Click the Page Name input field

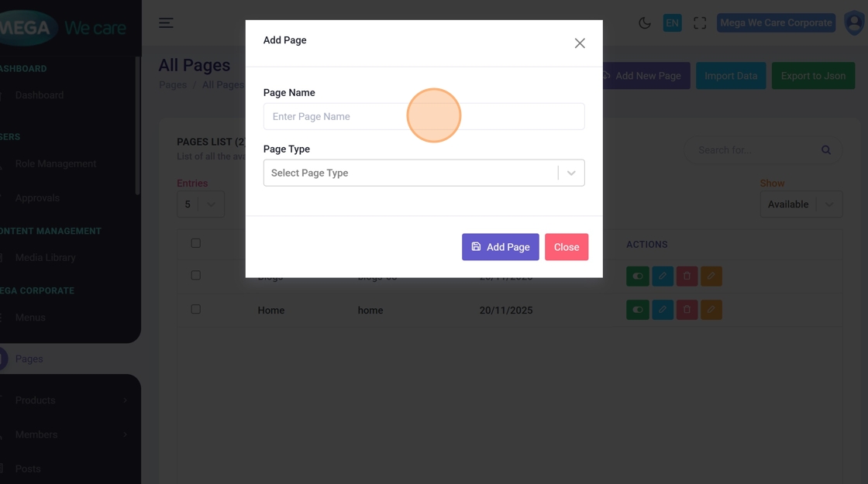pos(423,116)
